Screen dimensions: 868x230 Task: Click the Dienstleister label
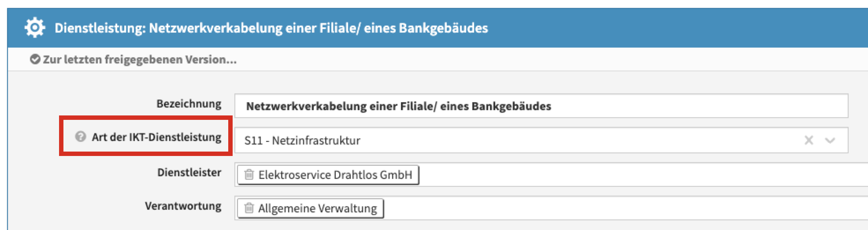pos(189,172)
